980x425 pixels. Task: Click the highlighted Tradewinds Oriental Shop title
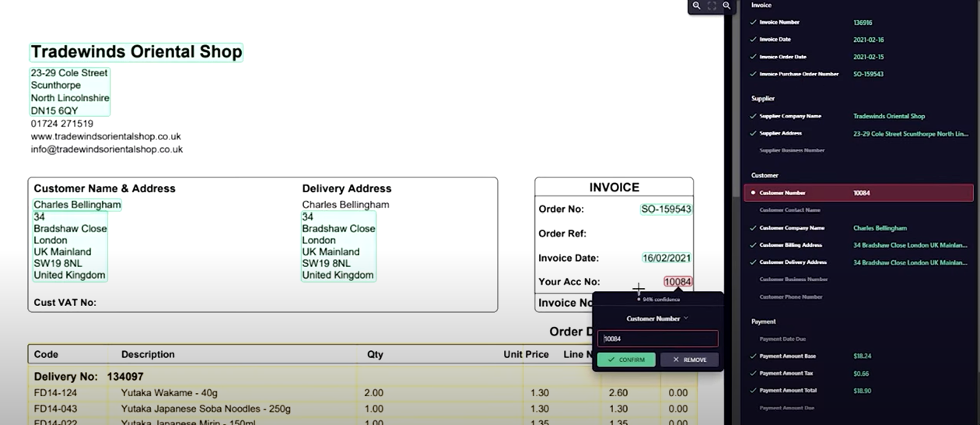click(x=136, y=52)
